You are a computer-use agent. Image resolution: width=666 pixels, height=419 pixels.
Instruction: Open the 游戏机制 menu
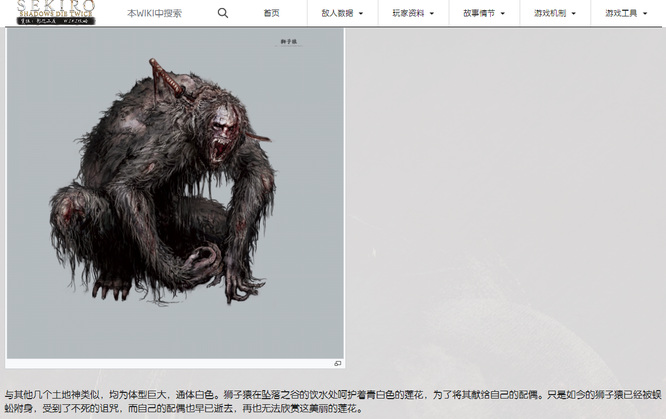coord(550,13)
